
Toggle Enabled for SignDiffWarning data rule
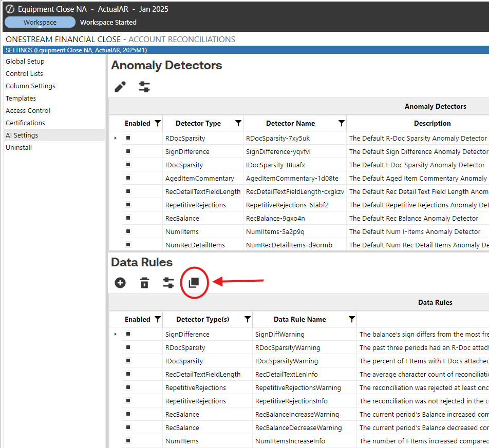pos(128,334)
